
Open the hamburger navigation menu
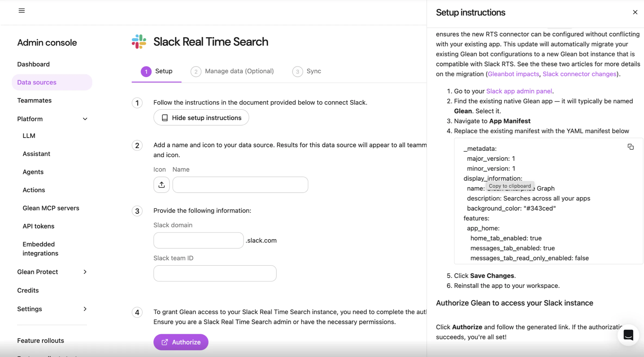pyautogui.click(x=21, y=10)
